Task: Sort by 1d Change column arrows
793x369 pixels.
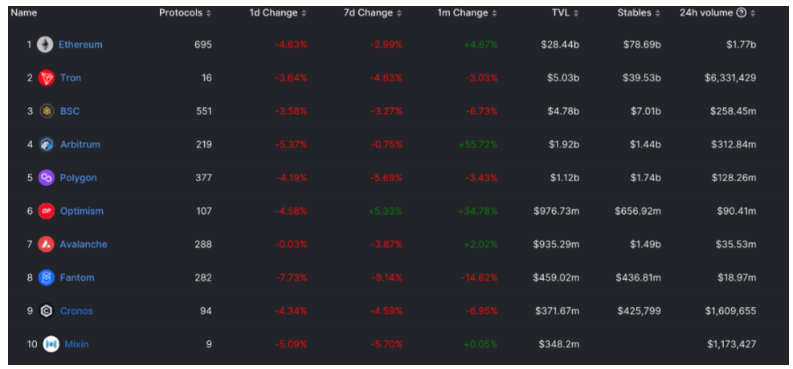Action: (303, 13)
